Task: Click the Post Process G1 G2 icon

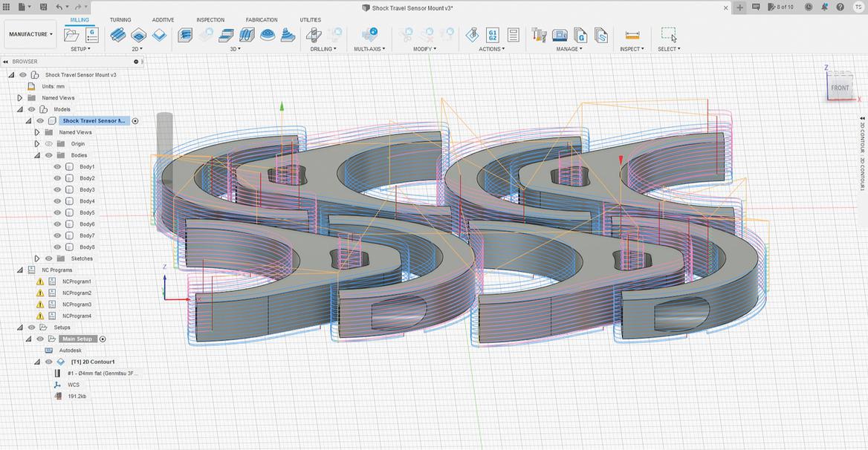Action: (x=492, y=35)
